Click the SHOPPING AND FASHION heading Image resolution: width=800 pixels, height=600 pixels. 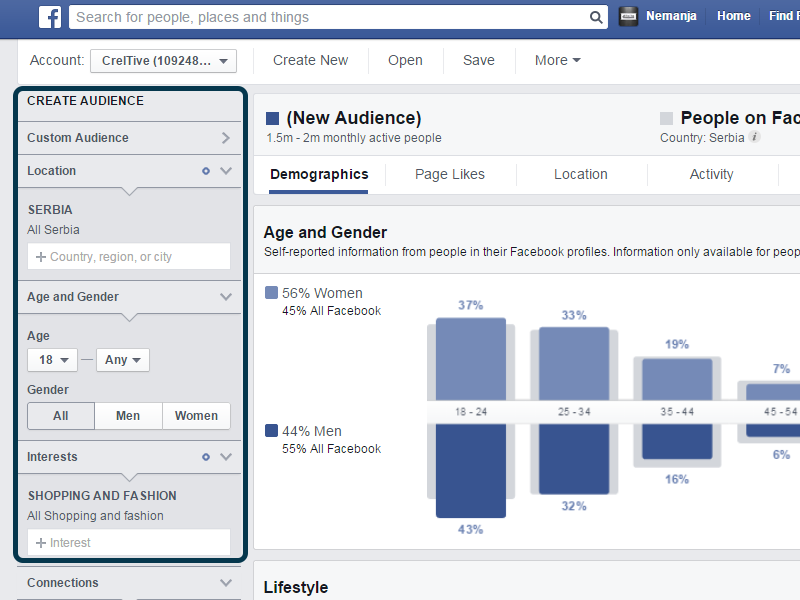[x=102, y=496]
